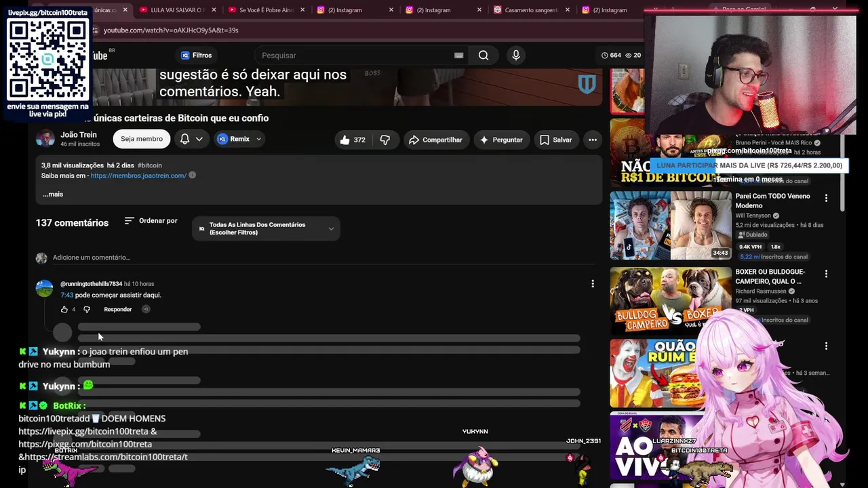Click the 'Adicione um comentário' field
The width and height of the screenshot is (868, 488).
323,258
